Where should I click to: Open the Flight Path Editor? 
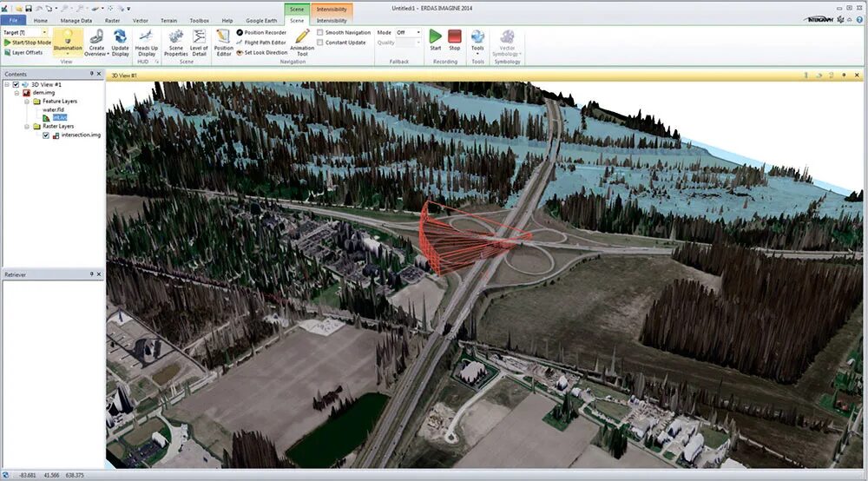(x=261, y=43)
